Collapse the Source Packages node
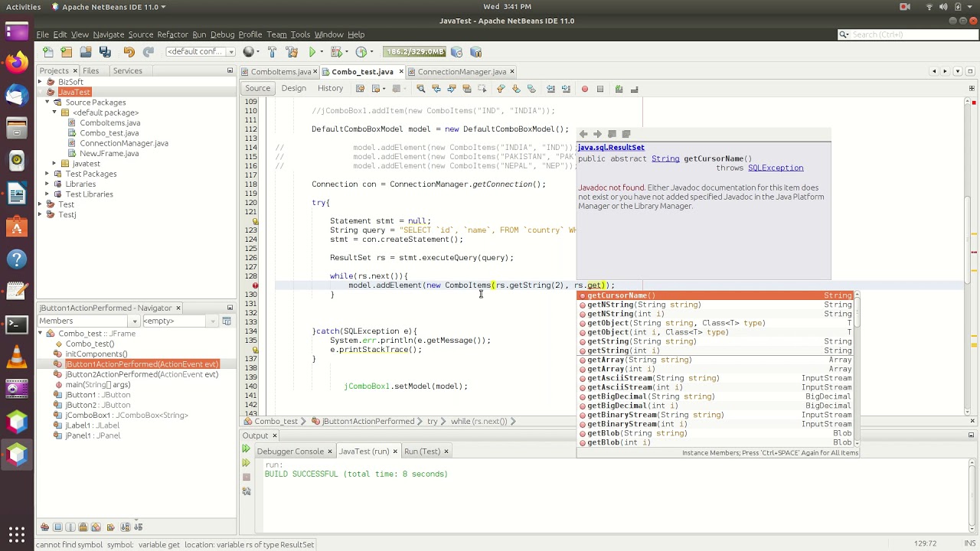Screen dimensions: 980x551 pyautogui.click(x=47, y=102)
